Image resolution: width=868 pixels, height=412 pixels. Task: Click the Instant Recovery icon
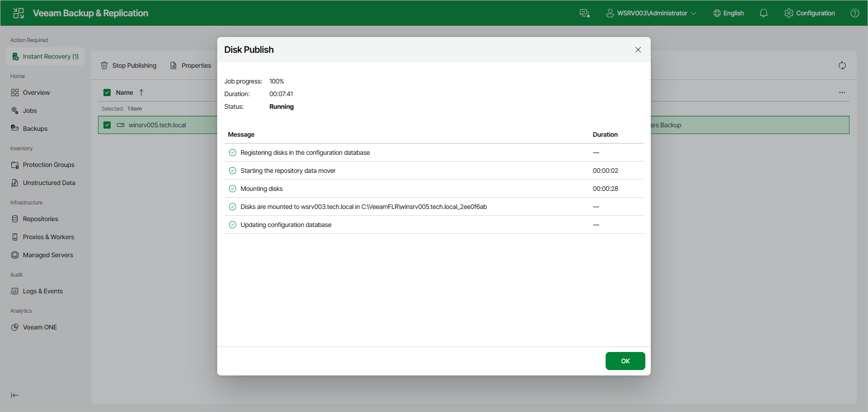click(15, 56)
